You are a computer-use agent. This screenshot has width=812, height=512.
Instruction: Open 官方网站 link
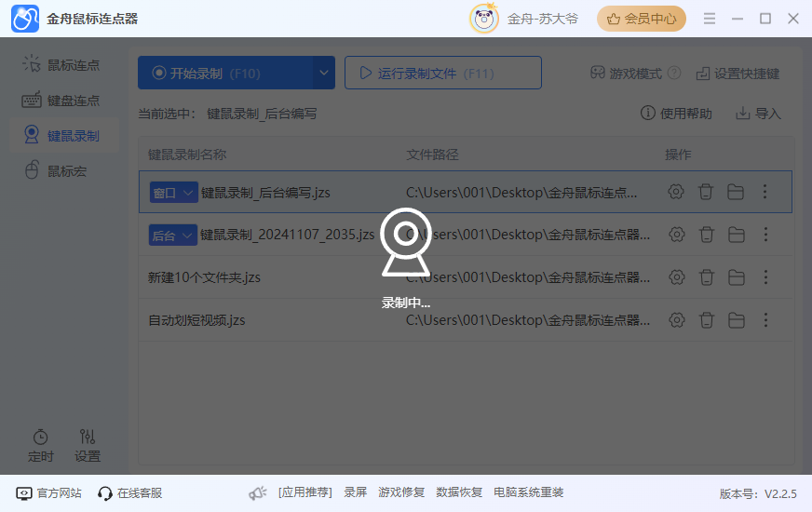coord(49,492)
